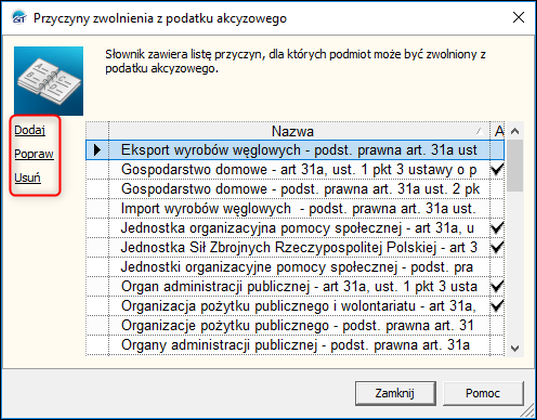
Task: Click the sort arrow in Nazwa column header
Action: 479,131
